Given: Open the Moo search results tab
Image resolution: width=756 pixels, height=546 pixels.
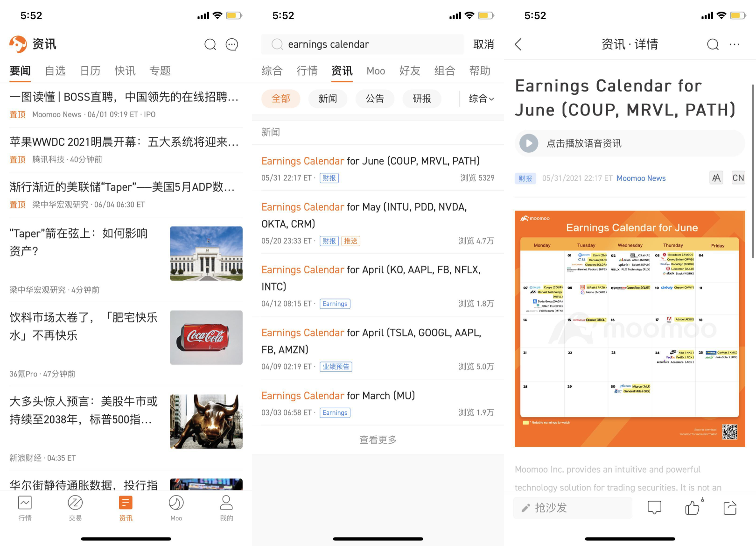Looking at the screenshot, I should (x=376, y=71).
